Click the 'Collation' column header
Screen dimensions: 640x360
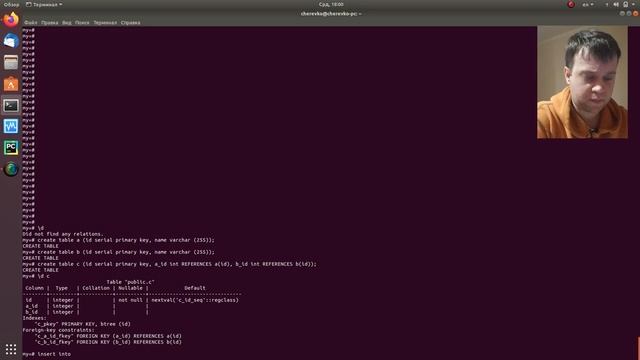pos(96,288)
